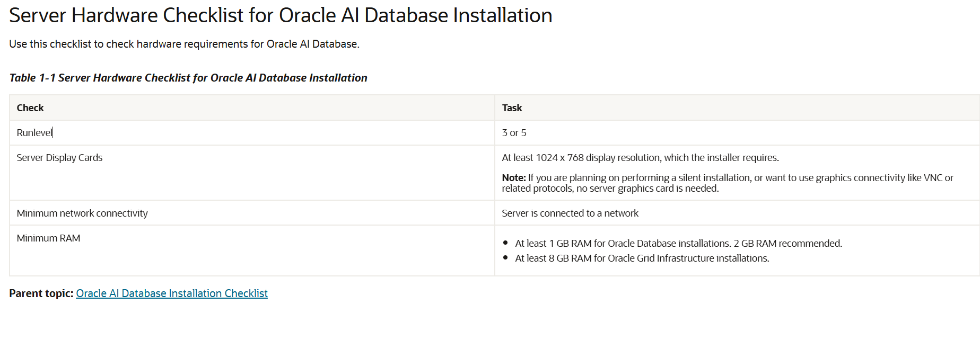This screenshot has width=980, height=340.
Task: Click the introductory sentence about hardware requirements
Action: coord(184,44)
